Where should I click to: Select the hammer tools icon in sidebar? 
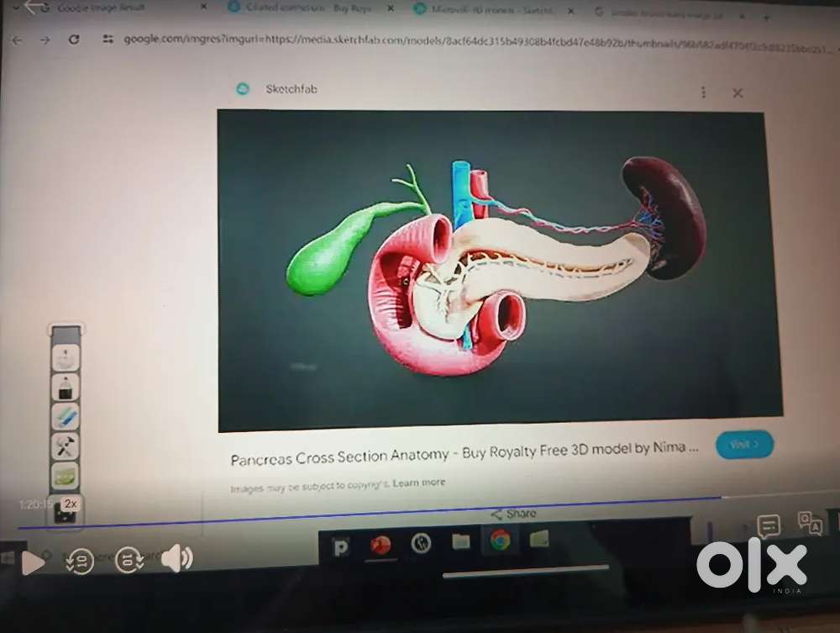pyautogui.click(x=65, y=446)
